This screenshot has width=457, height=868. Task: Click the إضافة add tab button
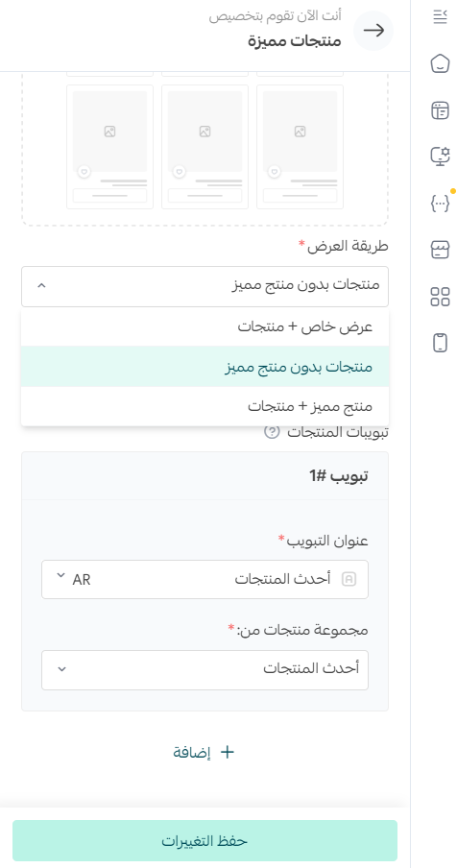click(204, 753)
